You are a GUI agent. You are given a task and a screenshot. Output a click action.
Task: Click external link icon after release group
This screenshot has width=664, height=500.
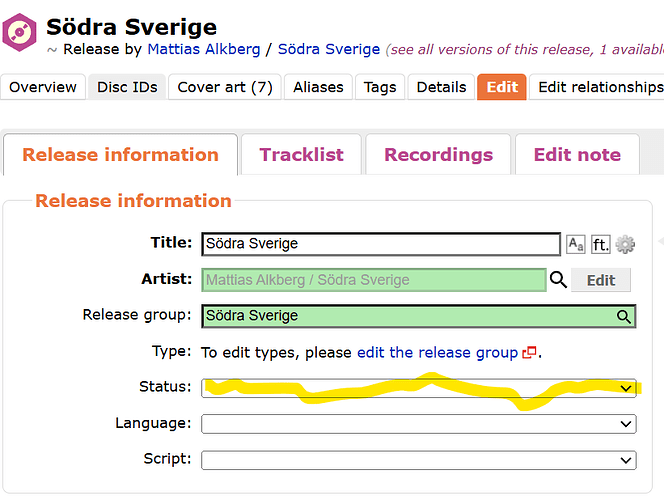(x=529, y=353)
